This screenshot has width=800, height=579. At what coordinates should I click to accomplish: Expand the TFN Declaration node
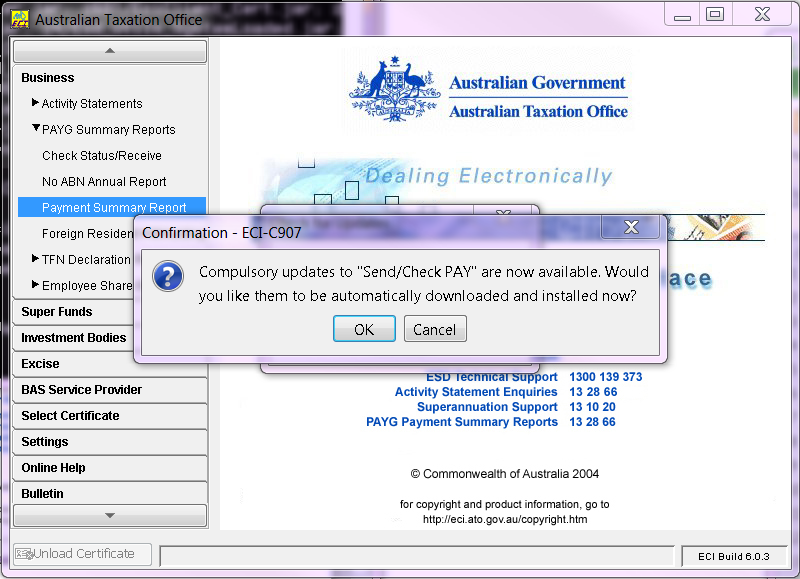[35, 259]
